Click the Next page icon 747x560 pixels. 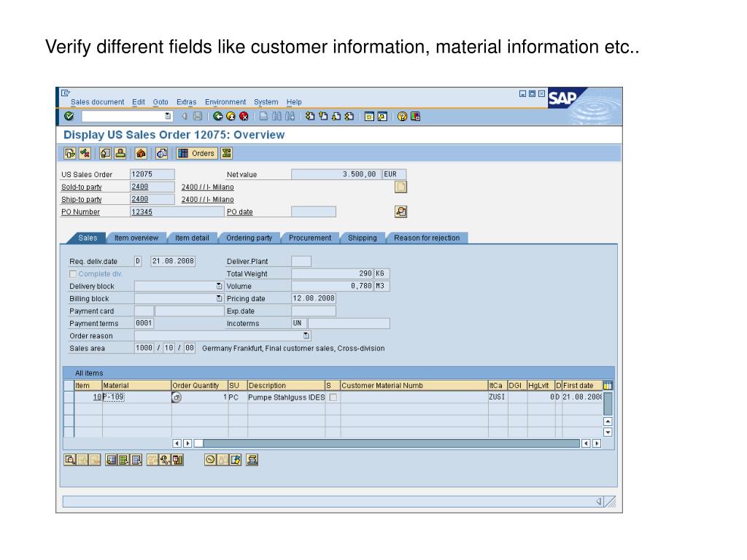click(336, 116)
